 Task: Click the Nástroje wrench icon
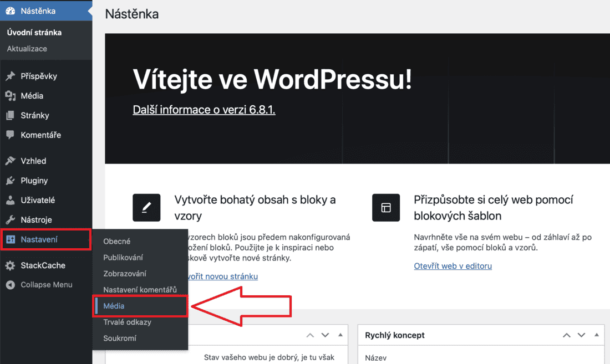[11, 219]
